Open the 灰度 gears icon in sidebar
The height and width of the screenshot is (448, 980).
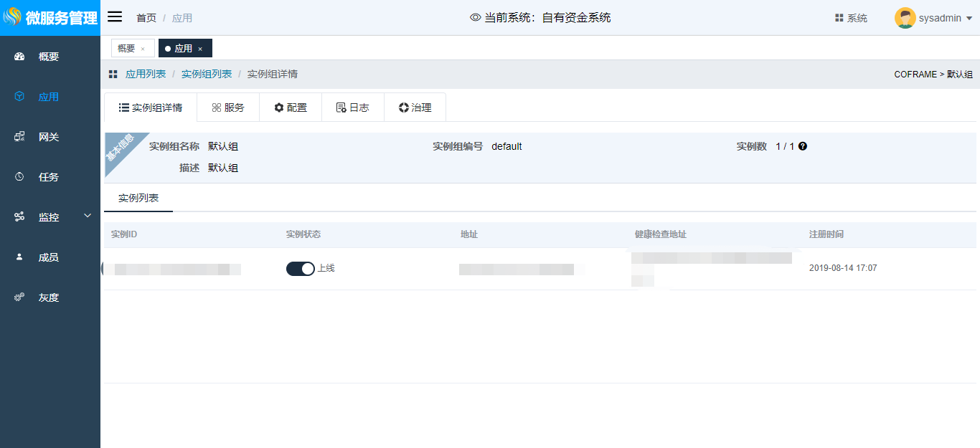click(20, 297)
